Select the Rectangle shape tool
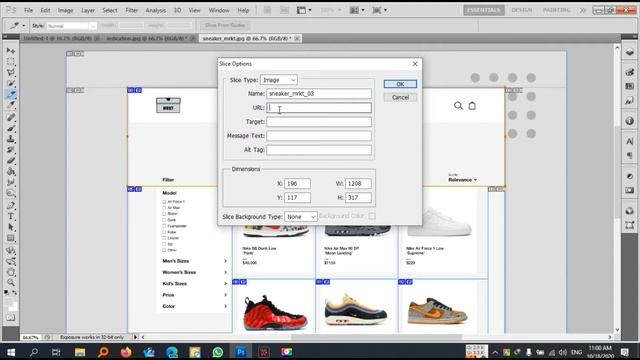 point(11,238)
